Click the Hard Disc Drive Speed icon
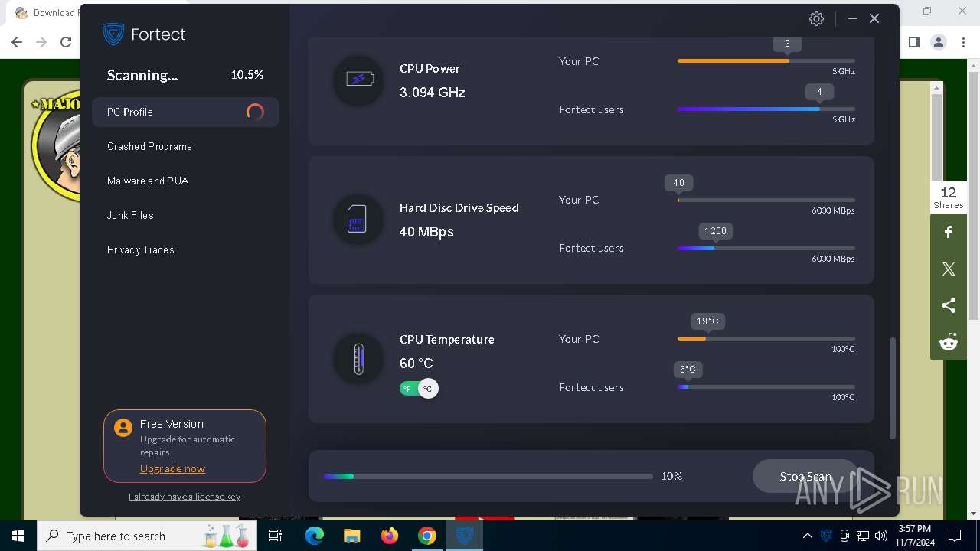 point(358,219)
